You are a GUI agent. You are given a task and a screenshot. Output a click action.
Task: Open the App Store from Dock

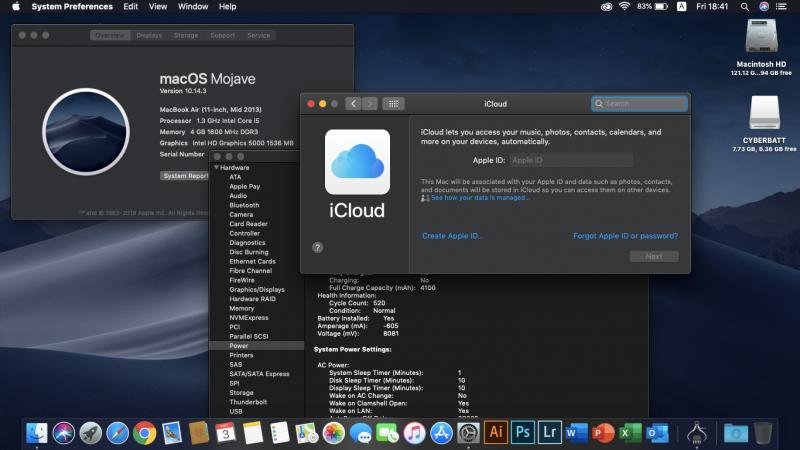pyautogui.click(x=442, y=433)
